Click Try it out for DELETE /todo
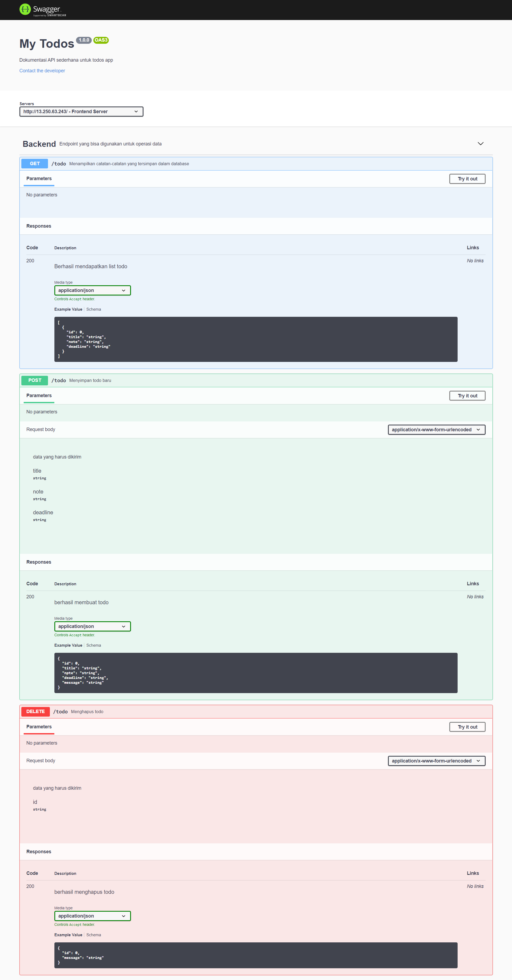The image size is (512, 980). click(x=467, y=727)
